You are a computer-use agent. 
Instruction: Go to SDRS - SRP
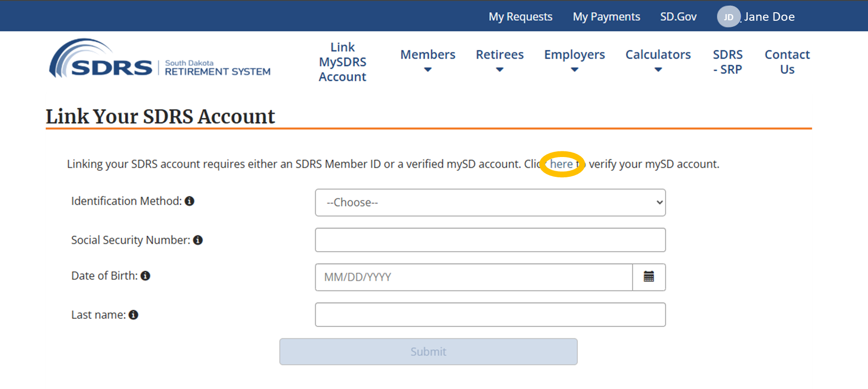point(727,62)
